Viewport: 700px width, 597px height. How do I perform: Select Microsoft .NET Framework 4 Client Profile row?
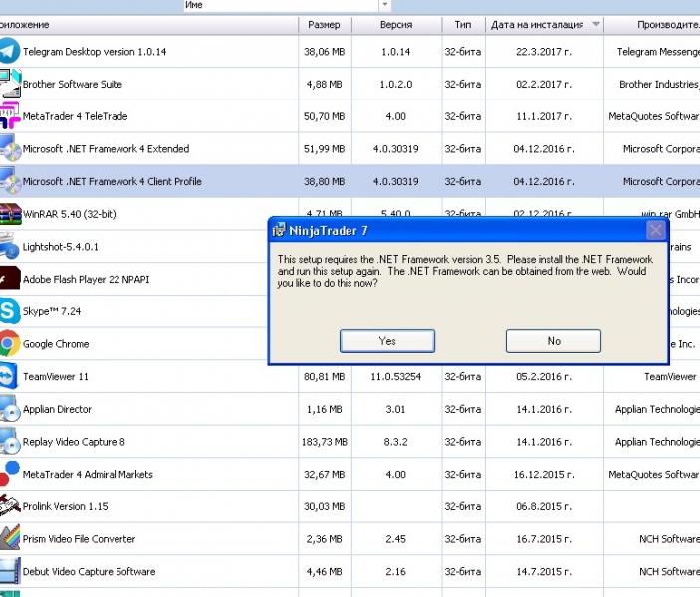(350, 182)
